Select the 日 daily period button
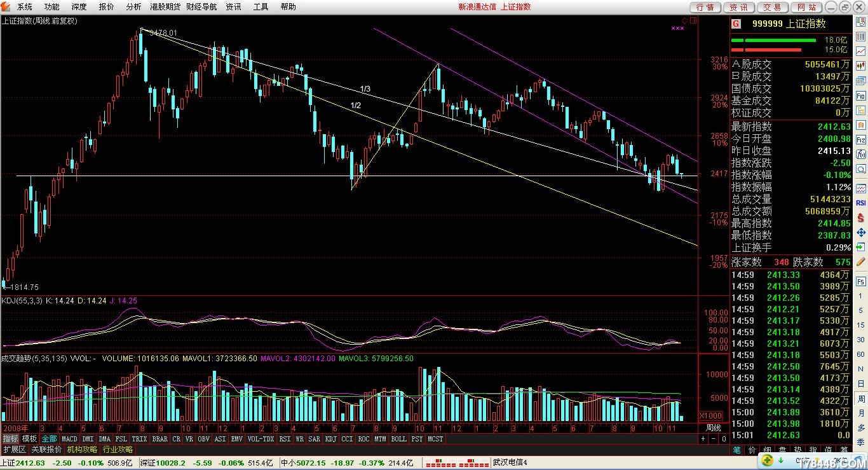 860,384
